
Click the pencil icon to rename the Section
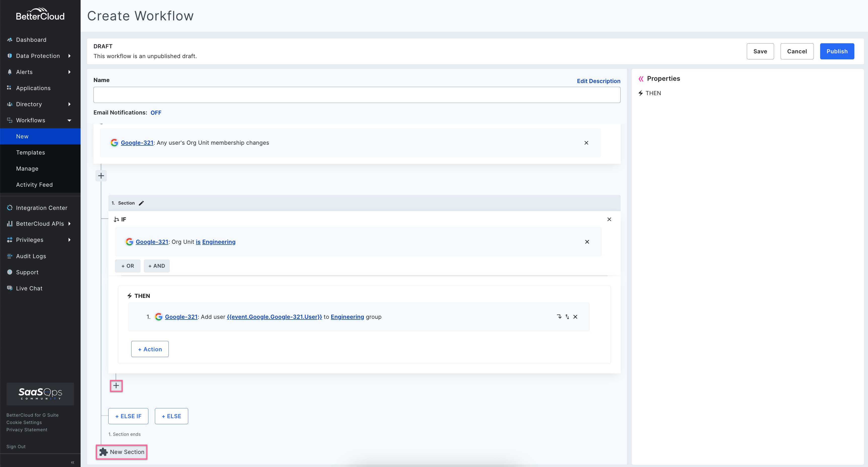click(141, 203)
